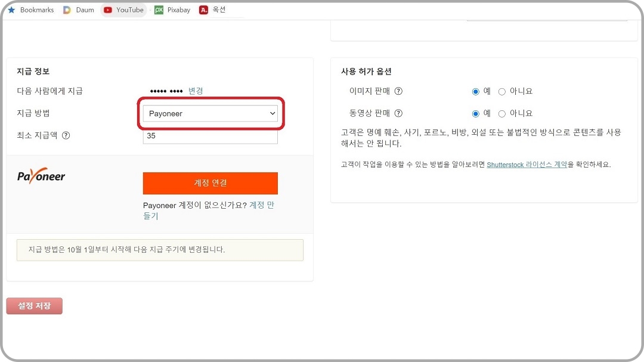The width and height of the screenshot is (644, 362).
Task: Open the Shutterstock 라이선스 계약 link
Action: pyautogui.click(x=527, y=165)
